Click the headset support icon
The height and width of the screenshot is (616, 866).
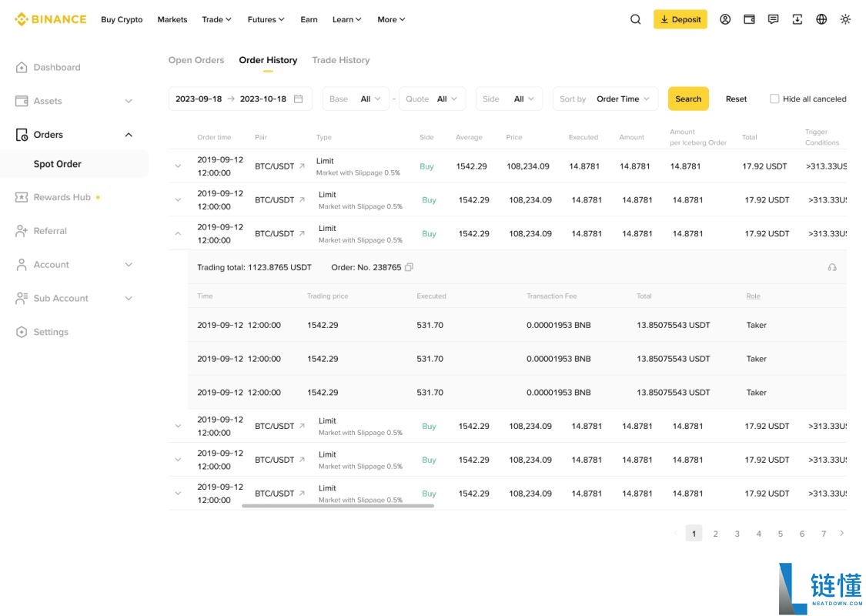coord(832,267)
